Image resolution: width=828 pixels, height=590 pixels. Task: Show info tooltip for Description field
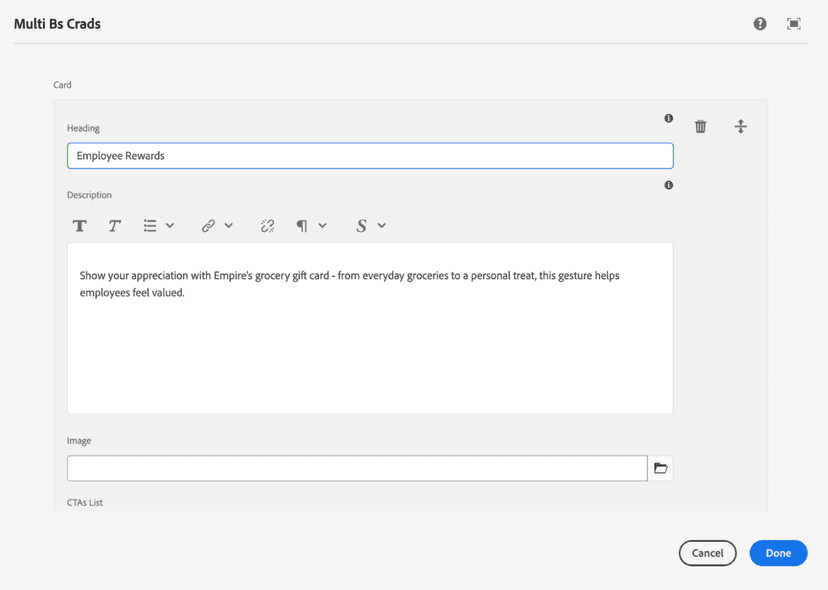[x=669, y=185]
